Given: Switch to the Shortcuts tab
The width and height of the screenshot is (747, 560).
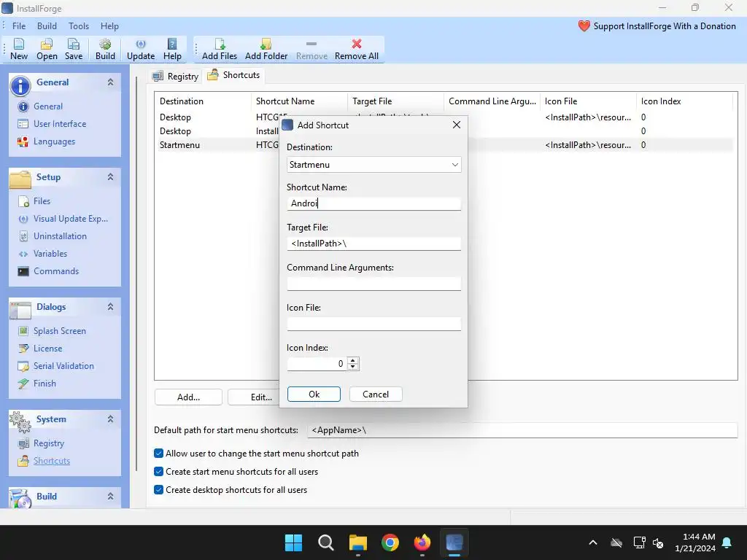Looking at the screenshot, I should tap(234, 75).
